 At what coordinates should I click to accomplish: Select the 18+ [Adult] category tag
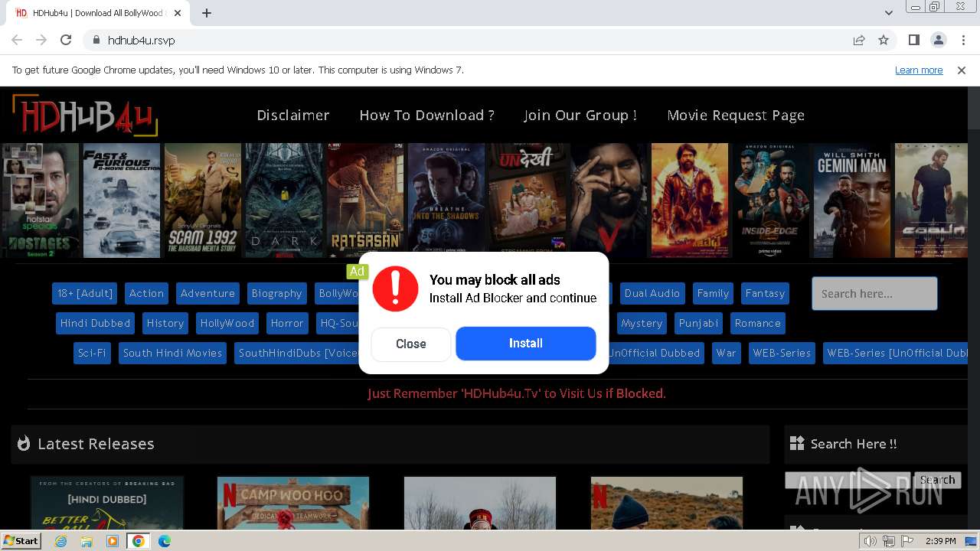click(85, 293)
